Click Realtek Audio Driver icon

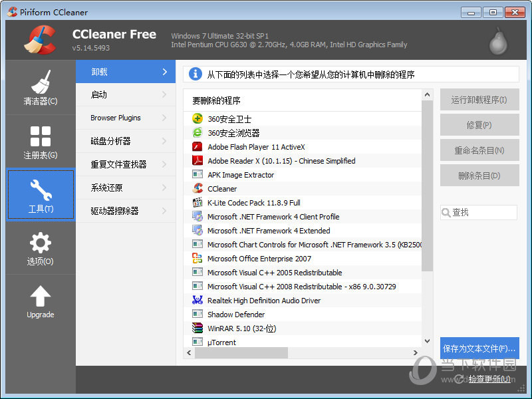[x=198, y=300]
